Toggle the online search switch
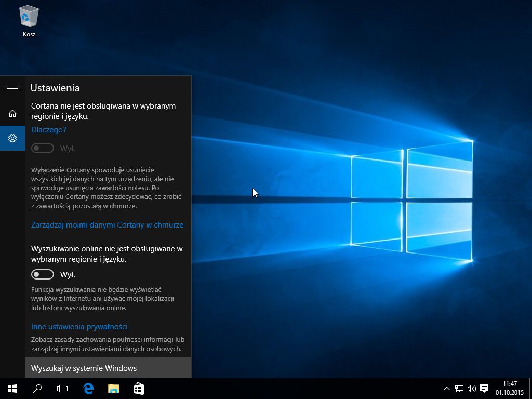Viewport: 532px width, 399px height. coord(43,274)
